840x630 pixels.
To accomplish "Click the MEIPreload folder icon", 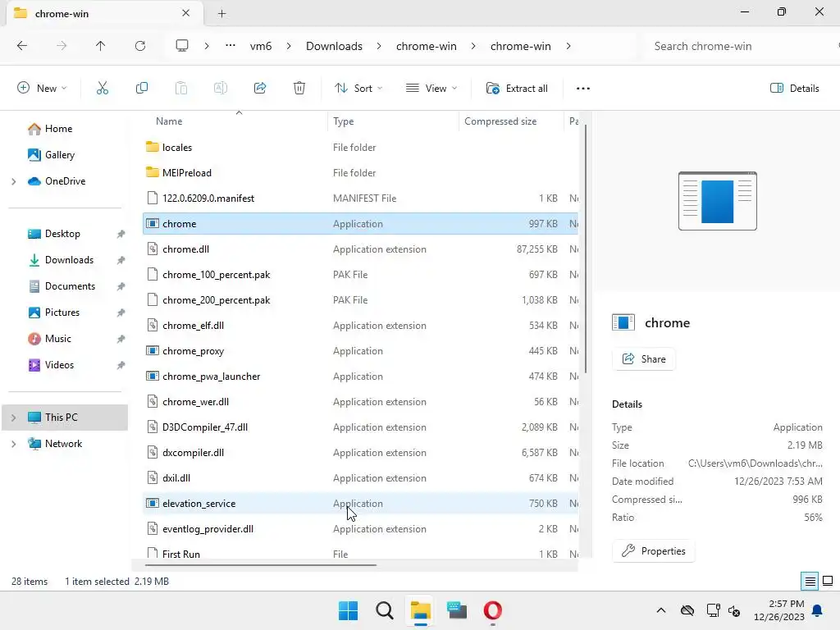I will (x=153, y=172).
